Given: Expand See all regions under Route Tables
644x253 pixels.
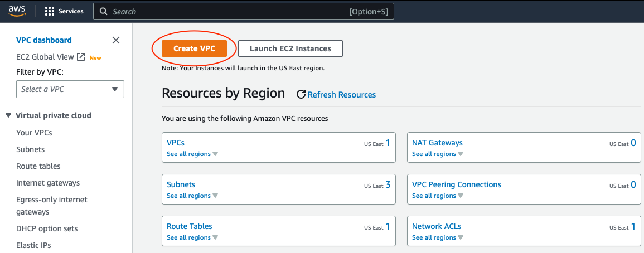Looking at the screenshot, I should (x=192, y=237).
